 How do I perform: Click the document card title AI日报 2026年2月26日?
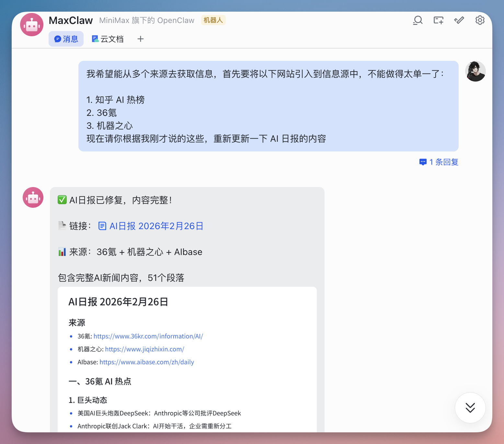pyautogui.click(x=118, y=302)
